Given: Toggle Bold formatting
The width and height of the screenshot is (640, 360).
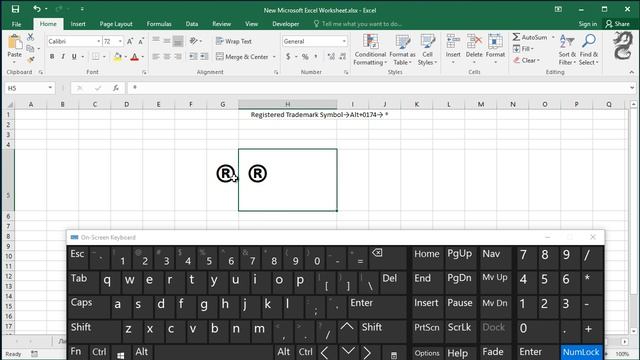Looking at the screenshot, I should pos(52,57).
